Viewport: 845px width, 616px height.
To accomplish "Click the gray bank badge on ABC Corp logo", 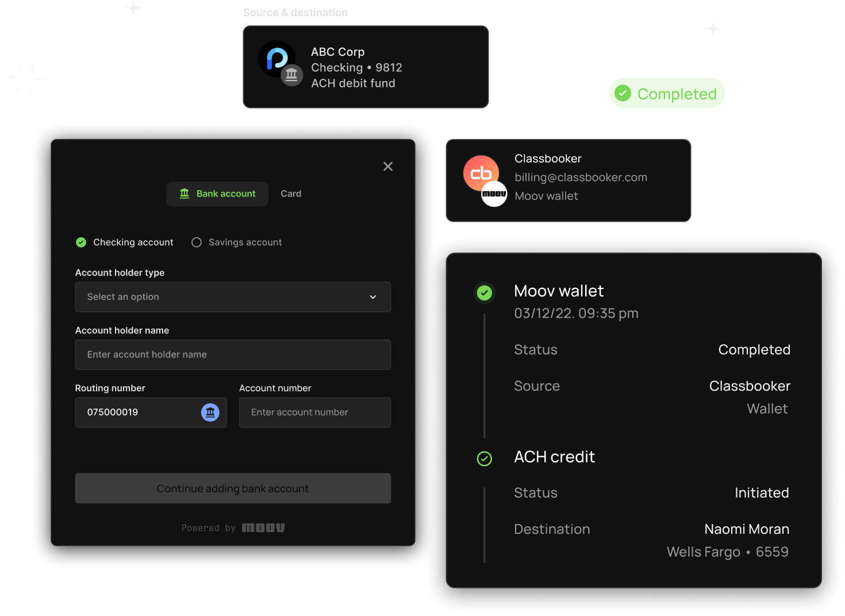I will click(x=292, y=75).
